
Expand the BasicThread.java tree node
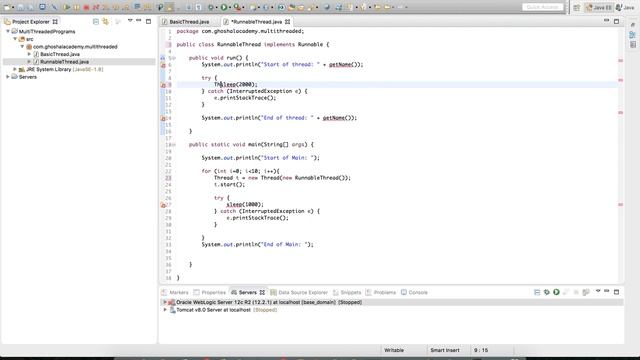[x=29, y=54]
